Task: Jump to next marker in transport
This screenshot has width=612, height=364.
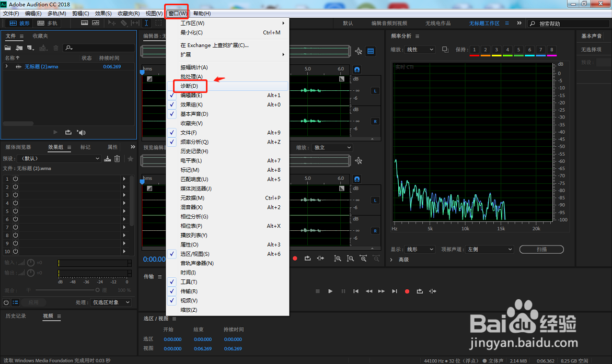Action: tap(394, 291)
